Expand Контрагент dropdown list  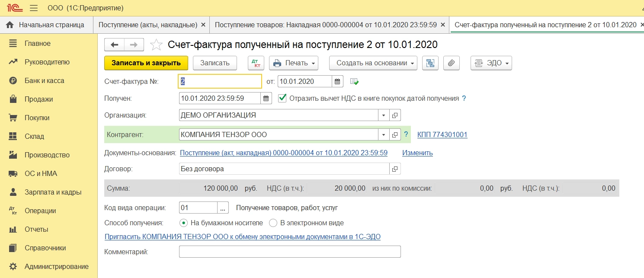[384, 134]
